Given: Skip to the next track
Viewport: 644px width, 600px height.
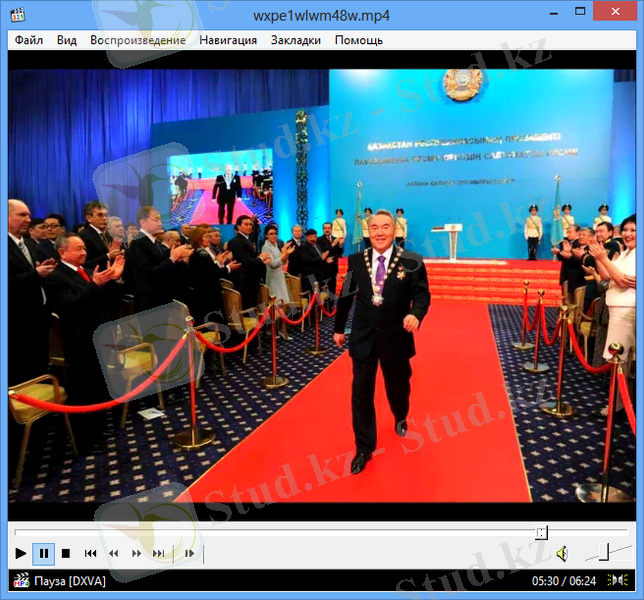Looking at the screenshot, I should tap(159, 553).
